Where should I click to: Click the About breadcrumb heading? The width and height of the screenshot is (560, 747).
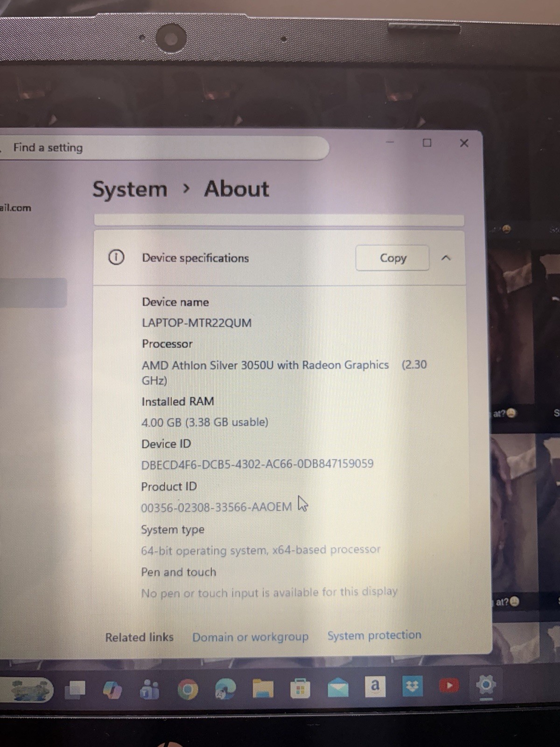(237, 189)
